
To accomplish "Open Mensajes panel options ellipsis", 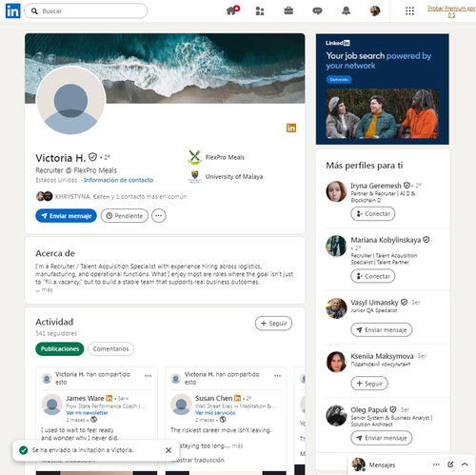I will click(436, 465).
